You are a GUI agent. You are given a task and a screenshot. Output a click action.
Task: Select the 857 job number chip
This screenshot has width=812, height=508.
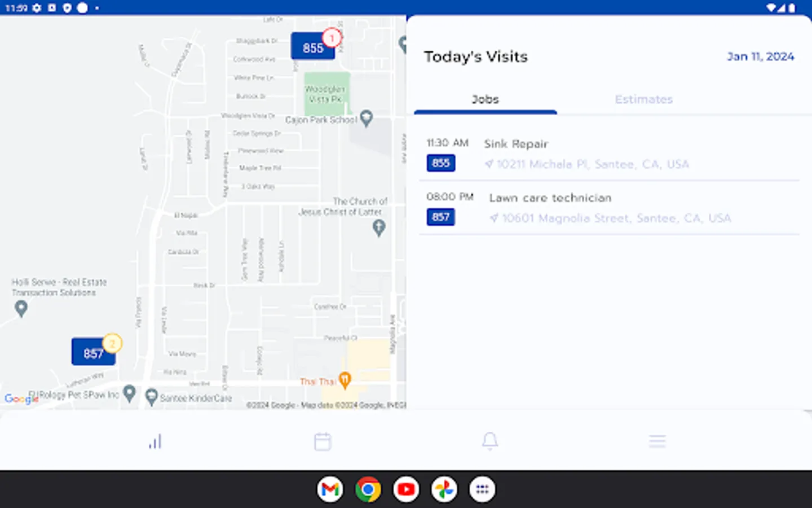coord(440,217)
